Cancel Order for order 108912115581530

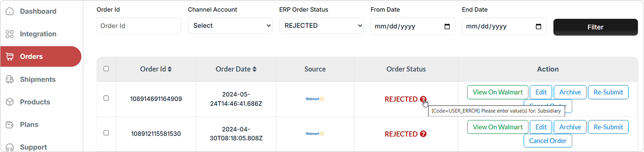(x=547, y=141)
